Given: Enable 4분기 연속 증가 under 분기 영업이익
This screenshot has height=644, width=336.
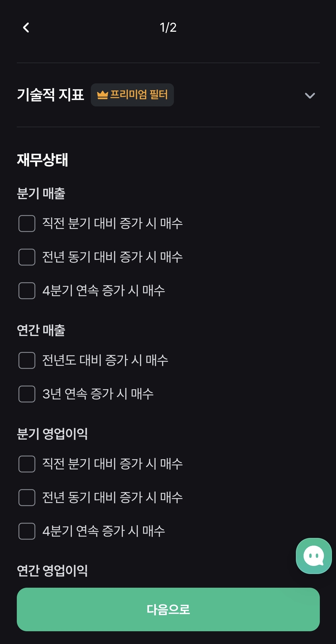Looking at the screenshot, I should click(27, 531).
